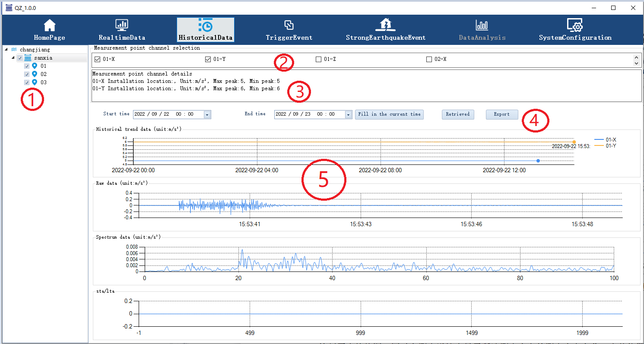Click the orange 01-Y trend data point
This screenshot has width=644, height=344.
(574, 142)
